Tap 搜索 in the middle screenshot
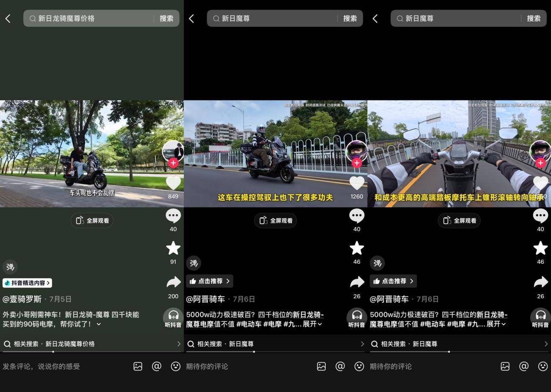Viewport: 551px width, 392px height. (350, 18)
